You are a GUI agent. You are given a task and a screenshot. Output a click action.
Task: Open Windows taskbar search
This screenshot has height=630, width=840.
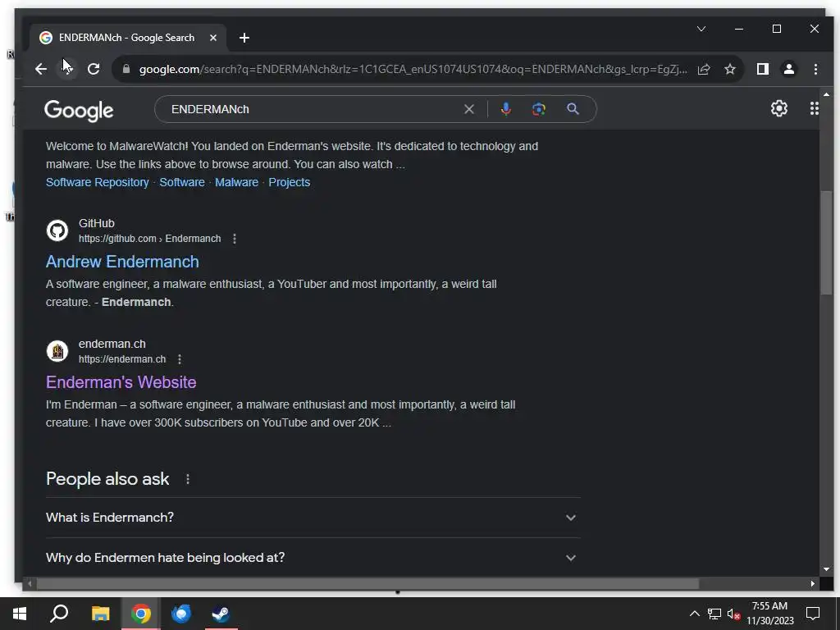tap(59, 614)
